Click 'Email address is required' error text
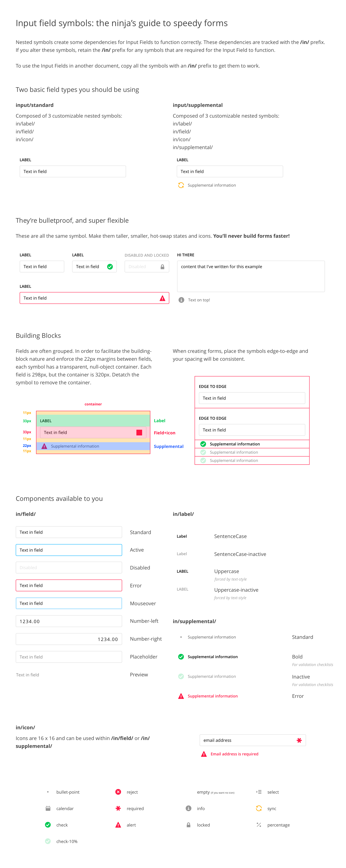Viewport: 346px width, 868px height. coord(234,754)
